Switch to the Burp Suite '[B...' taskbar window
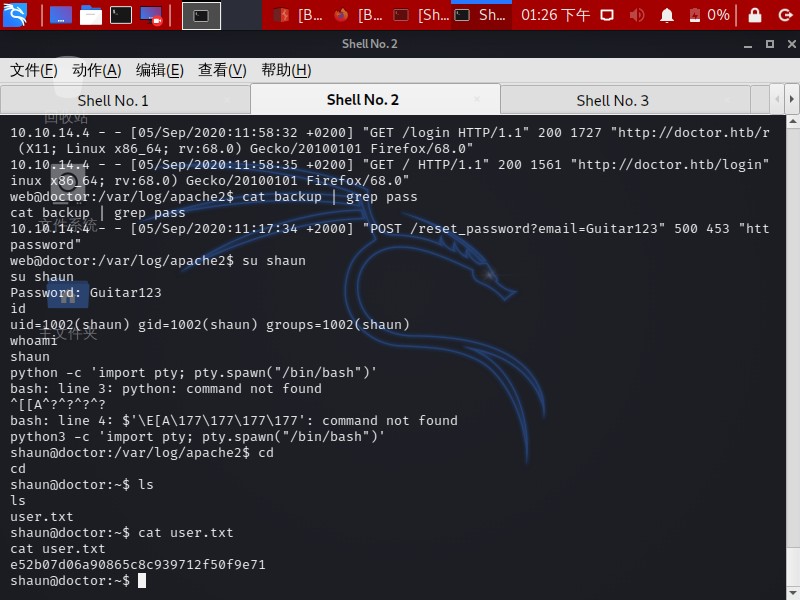This screenshot has width=800, height=600. 297,15
